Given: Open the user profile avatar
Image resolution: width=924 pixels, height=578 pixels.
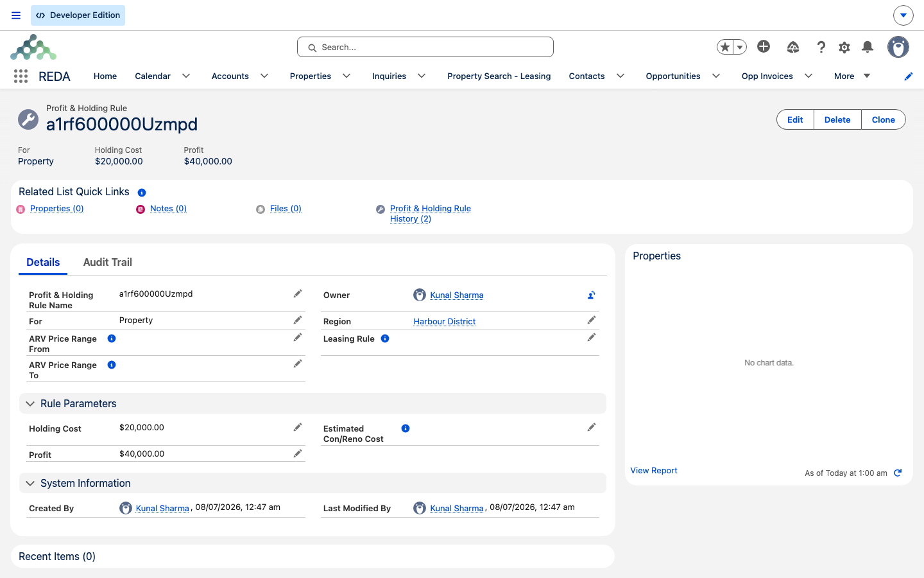Looking at the screenshot, I should pyautogui.click(x=898, y=47).
